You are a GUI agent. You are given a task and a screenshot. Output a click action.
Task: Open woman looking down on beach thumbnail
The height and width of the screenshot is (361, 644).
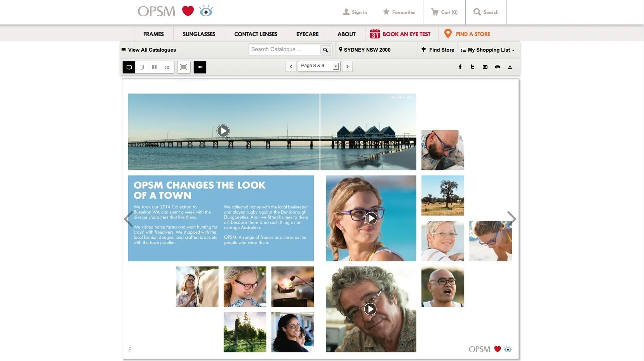point(491,241)
